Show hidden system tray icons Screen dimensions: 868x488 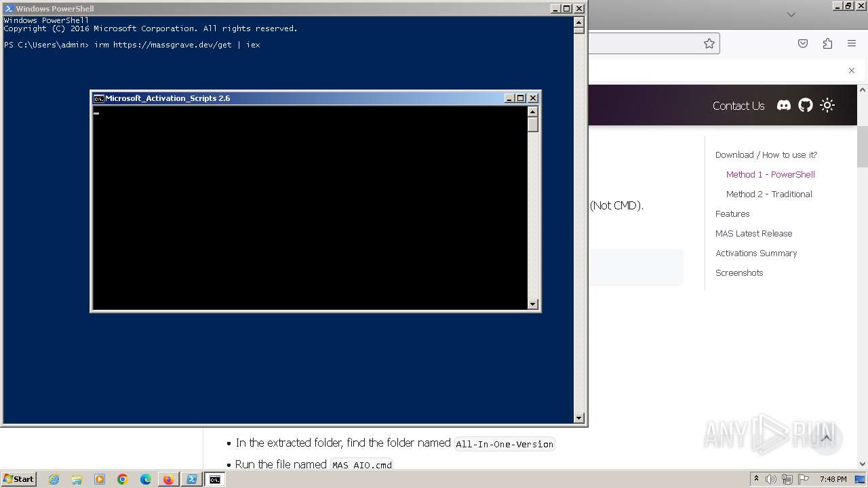pyautogui.click(x=756, y=479)
